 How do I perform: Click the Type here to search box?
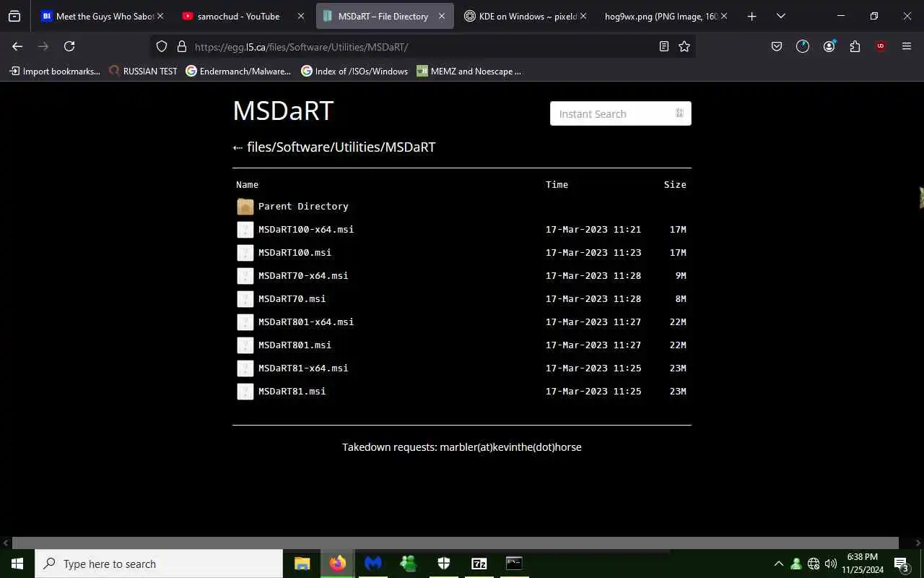pyautogui.click(x=159, y=564)
